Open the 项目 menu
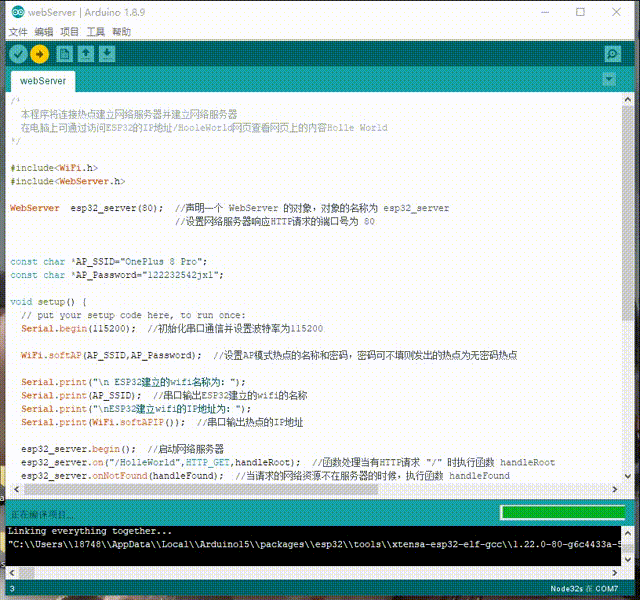The image size is (640, 600). click(x=69, y=32)
